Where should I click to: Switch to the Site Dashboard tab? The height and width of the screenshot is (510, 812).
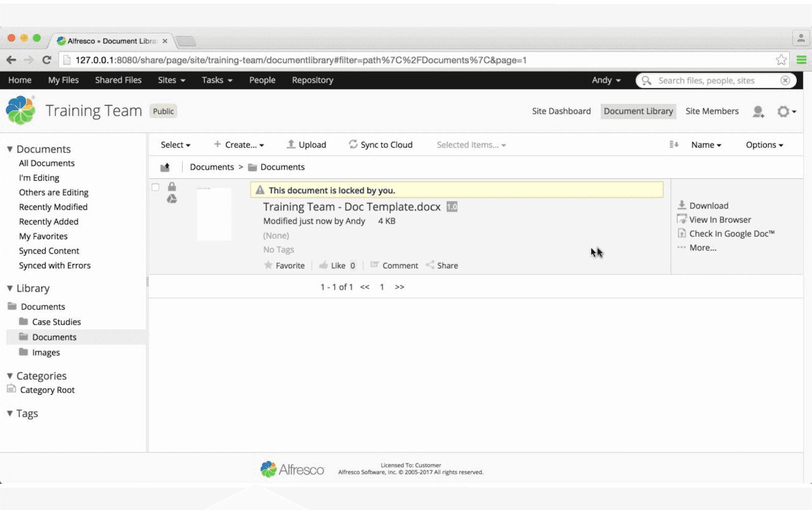(x=561, y=111)
